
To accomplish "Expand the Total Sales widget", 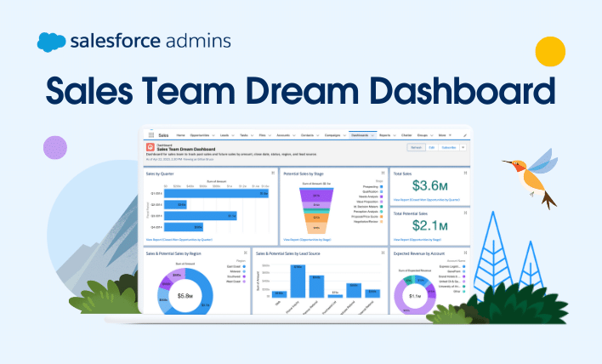I will 465,173.
